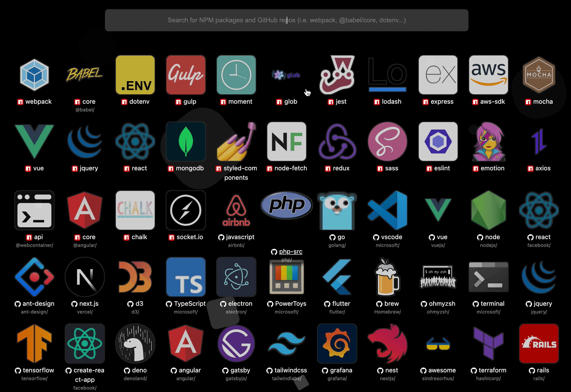Open the styled-components nail polish icon
This screenshot has height=392, width=571.
236,141
